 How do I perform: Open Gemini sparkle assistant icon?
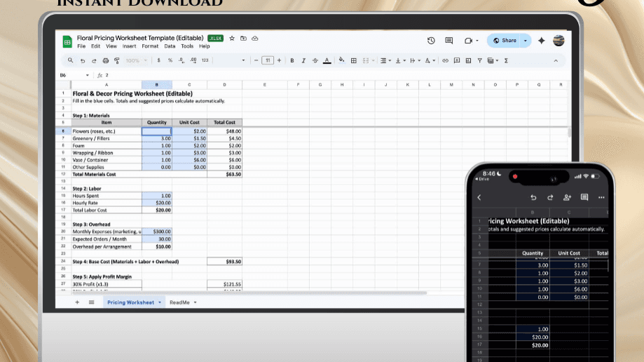541,40
